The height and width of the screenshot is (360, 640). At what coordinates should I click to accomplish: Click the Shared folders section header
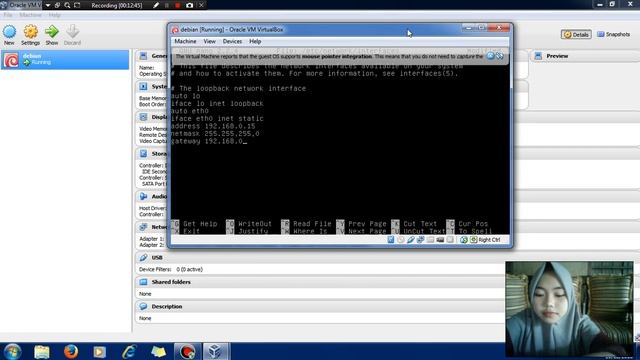click(x=171, y=282)
